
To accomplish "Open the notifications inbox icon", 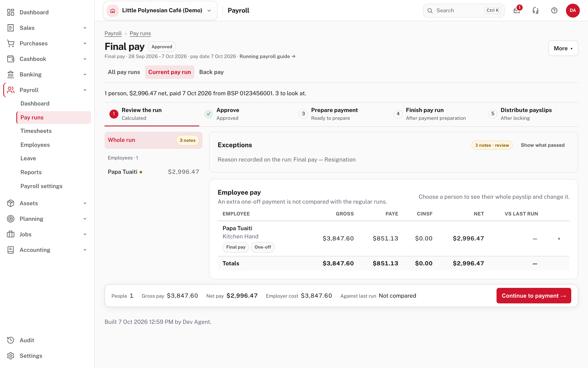I will (x=517, y=10).
